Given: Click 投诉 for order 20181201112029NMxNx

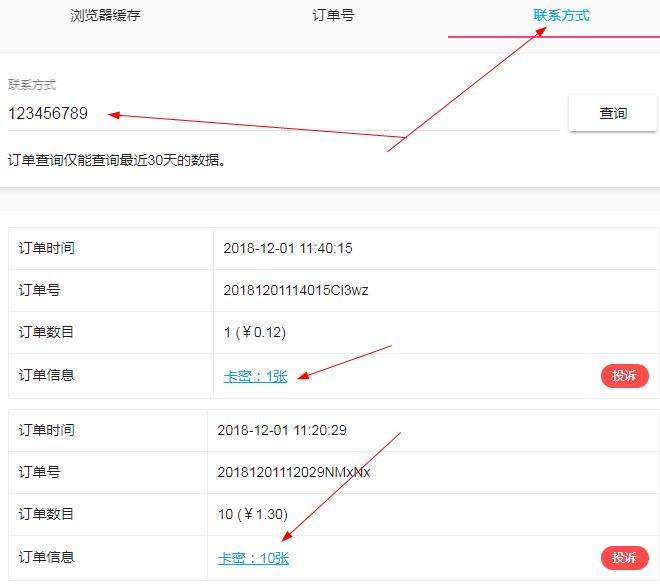Looking at the screenshot, I should tap(624, 558).
